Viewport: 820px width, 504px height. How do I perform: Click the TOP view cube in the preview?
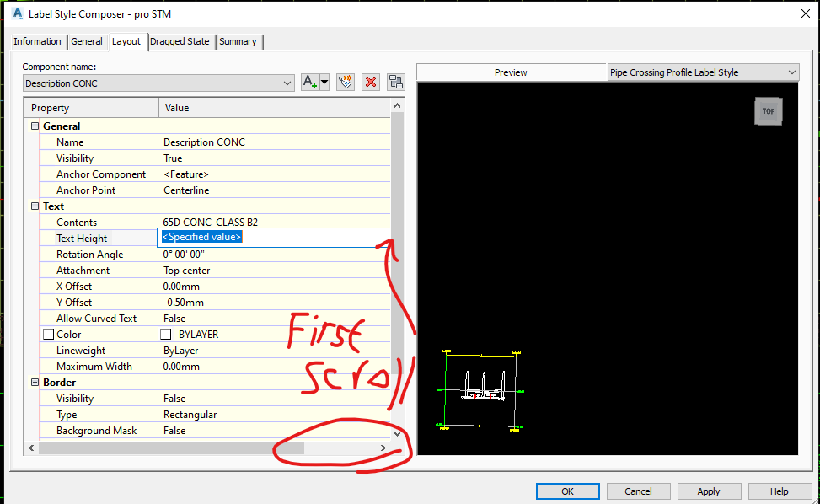(x=768, y=110)
